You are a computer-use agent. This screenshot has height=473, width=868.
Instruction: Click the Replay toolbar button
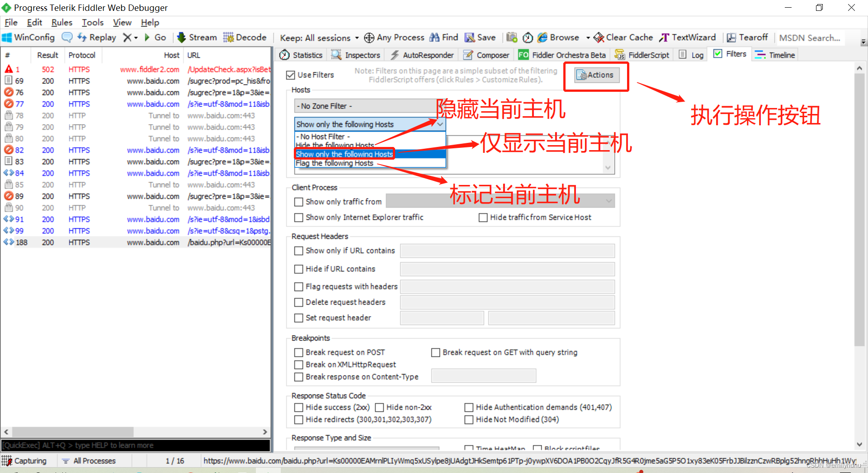pos(97,38)
